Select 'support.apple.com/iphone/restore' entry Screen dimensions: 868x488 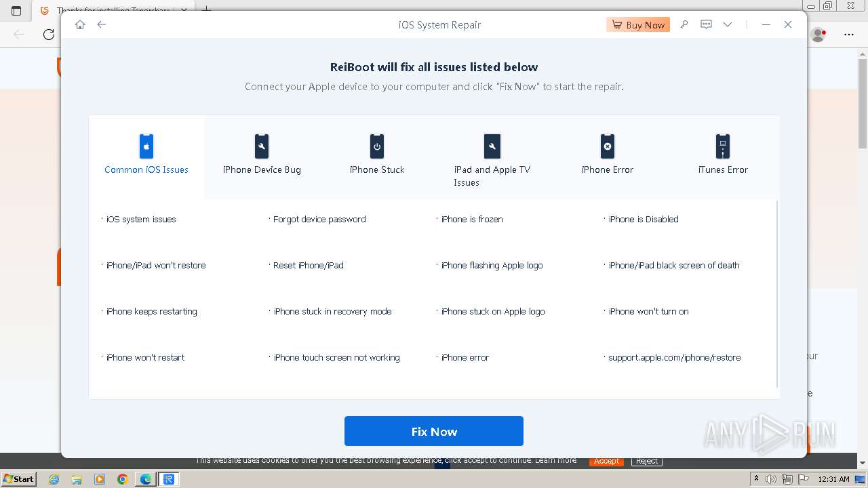675,357
